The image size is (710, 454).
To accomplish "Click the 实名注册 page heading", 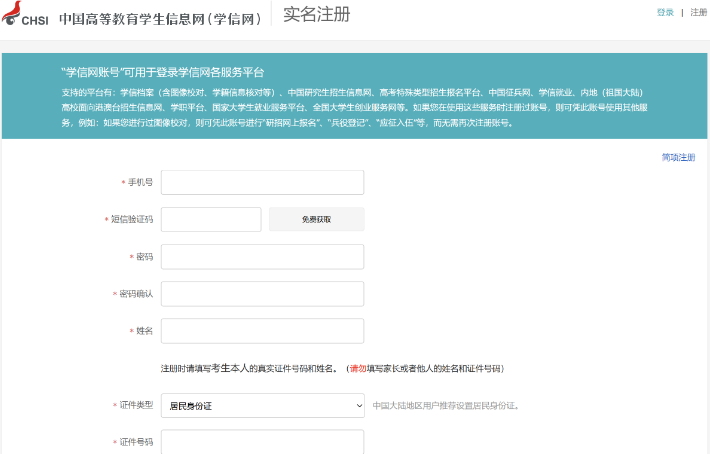I will (316, 15).
